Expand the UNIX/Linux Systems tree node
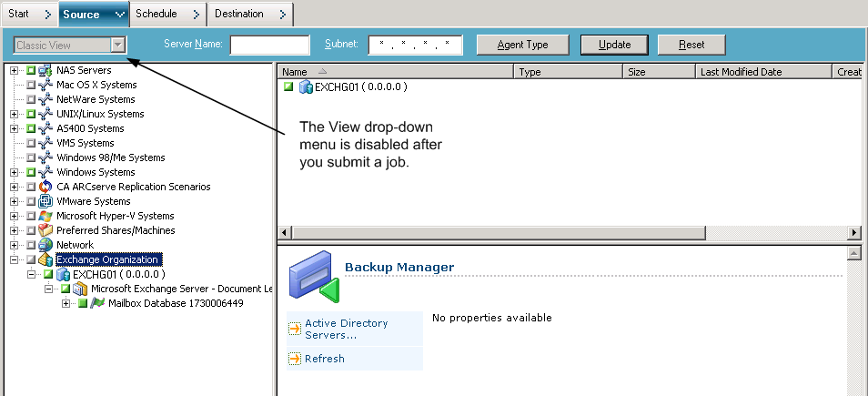The width and height of the screenshot is (868, 396). (x=14, y=114)
